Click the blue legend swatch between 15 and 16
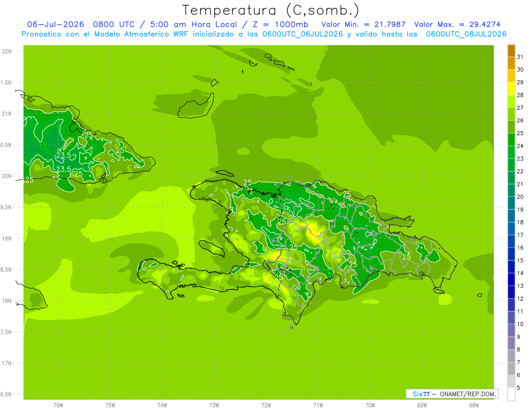Viewport: 532px width, 411px height. tap(511, 254)
